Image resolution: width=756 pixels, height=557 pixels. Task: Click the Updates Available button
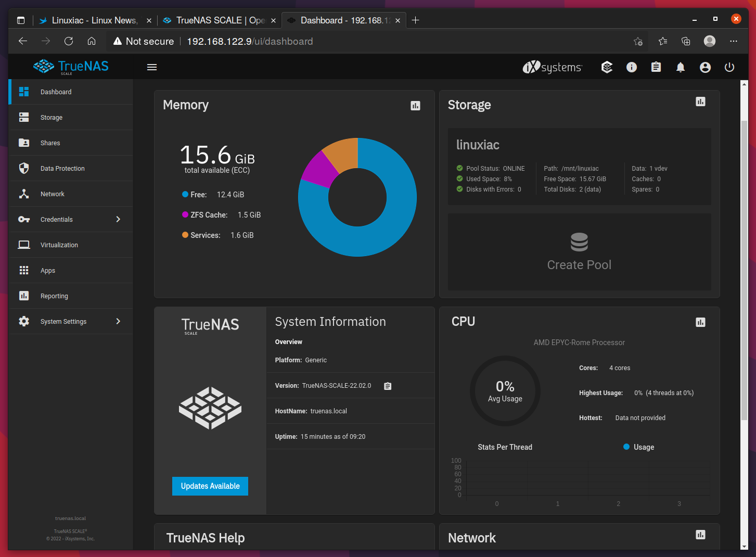(210, 486)
